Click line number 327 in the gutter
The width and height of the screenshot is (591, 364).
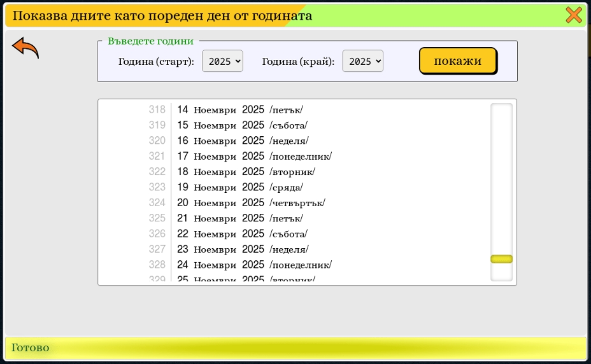pos(157,249)
